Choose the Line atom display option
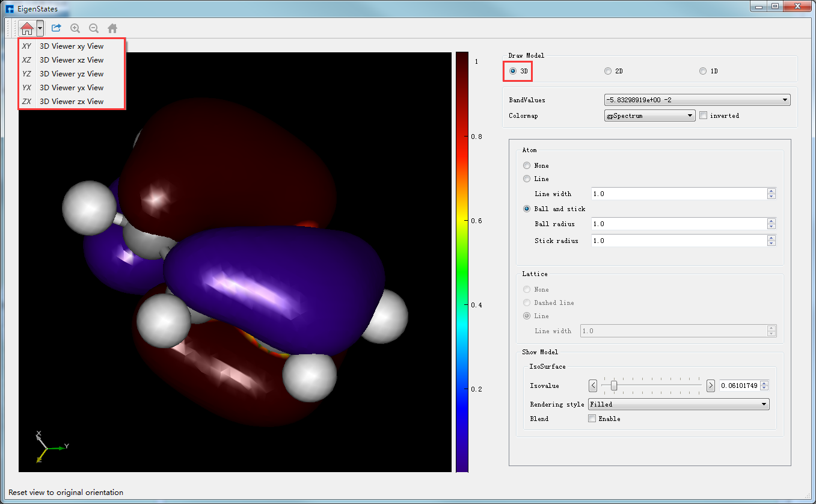Image resolution: width=816 pixels, height=504 pixels. 527,179
